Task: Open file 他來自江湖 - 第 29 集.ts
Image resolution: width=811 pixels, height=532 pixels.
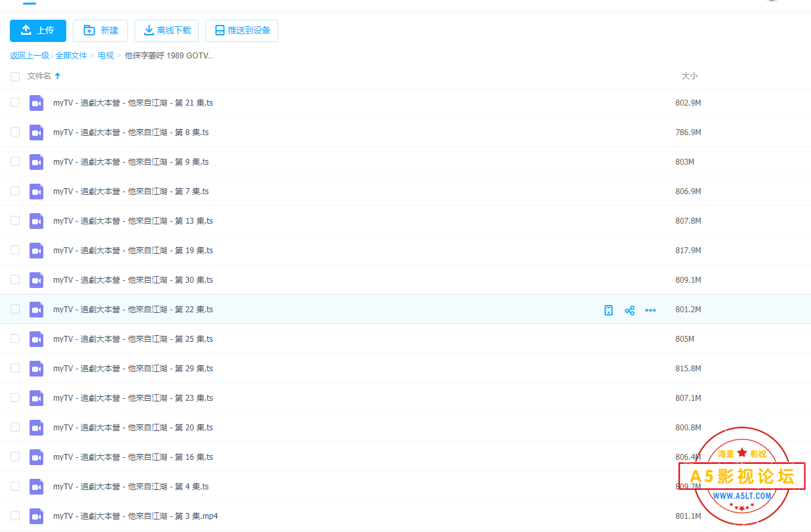Action: tap(133, 369)
